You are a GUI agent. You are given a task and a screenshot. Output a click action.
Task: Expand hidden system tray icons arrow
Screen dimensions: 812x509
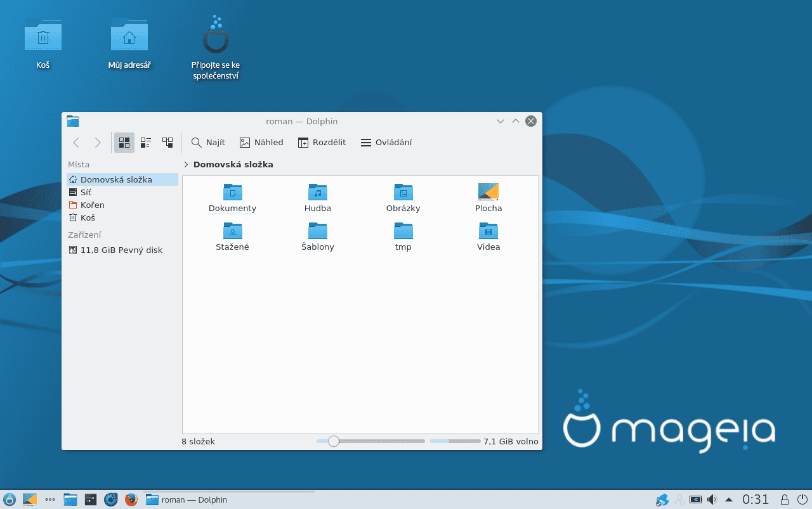(729, 499)
